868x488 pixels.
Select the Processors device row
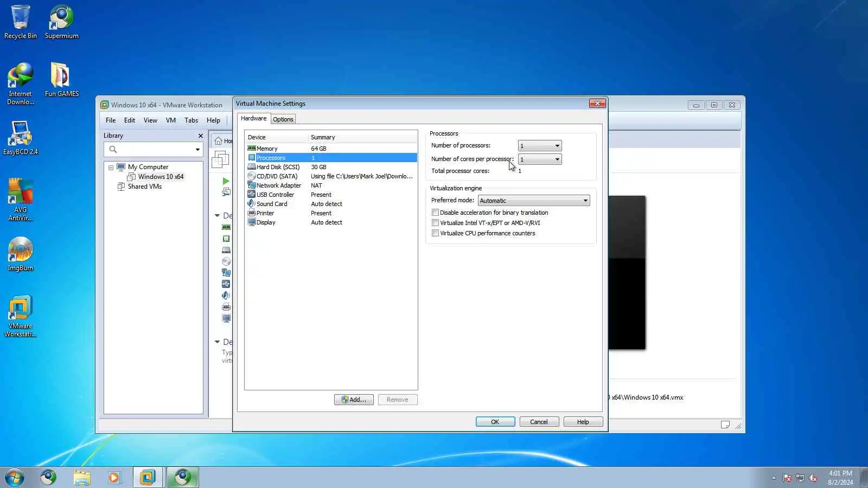[331, 158]
